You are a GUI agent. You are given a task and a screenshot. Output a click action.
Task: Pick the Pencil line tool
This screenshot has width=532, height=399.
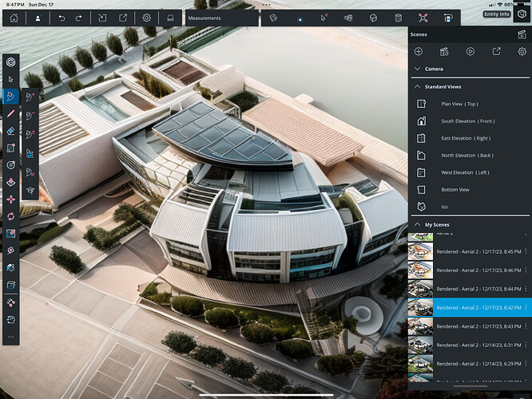tap(11, 113)
